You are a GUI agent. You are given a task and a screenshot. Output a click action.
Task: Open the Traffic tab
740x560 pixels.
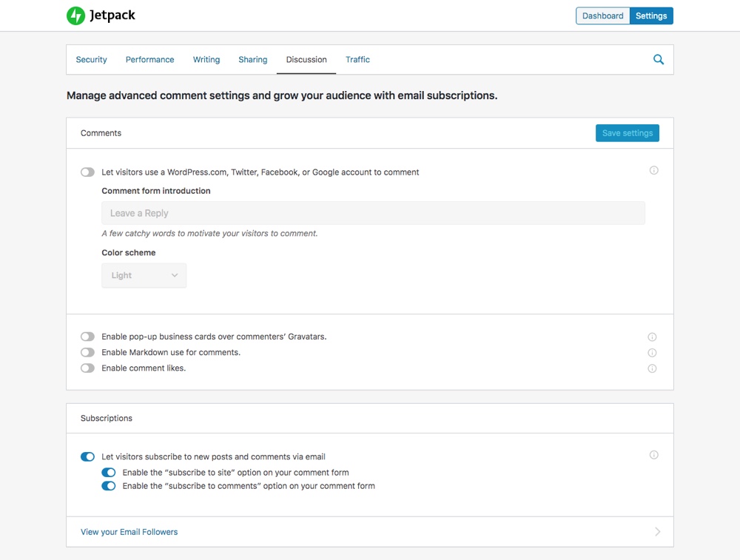357,59
